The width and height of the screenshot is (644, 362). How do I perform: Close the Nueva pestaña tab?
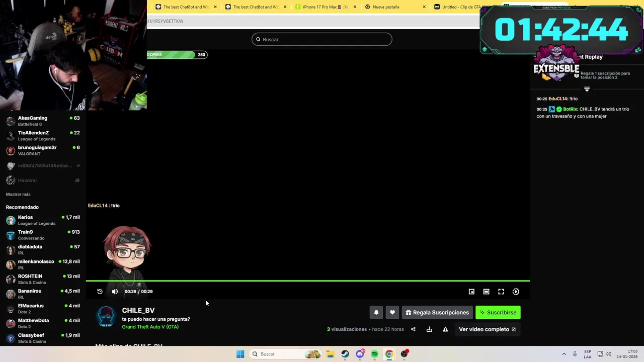tap(424, 7)
